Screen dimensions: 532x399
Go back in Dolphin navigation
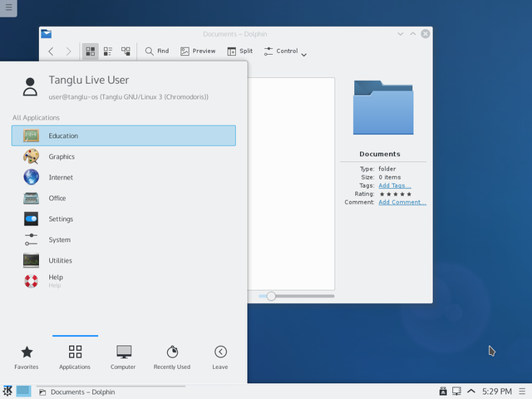pyautogui.click(x=51, y=52)
